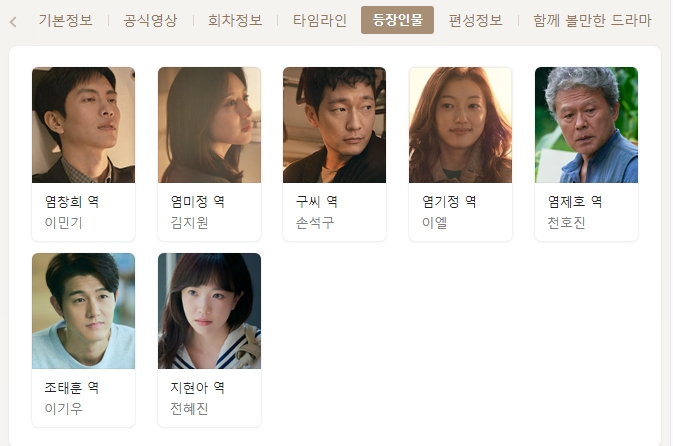673x446 pixels.
Task: Open the 염창희 역 character photo
Action: pos(83,125)
